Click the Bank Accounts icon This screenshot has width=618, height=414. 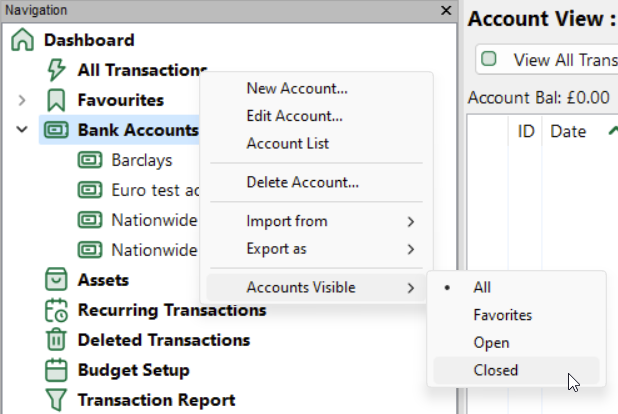pos(56,130)
